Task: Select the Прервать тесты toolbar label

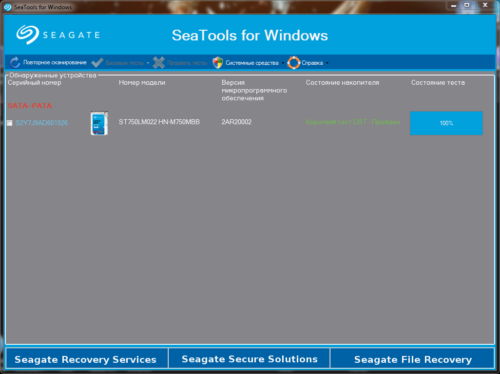Action: pos(187,63)
